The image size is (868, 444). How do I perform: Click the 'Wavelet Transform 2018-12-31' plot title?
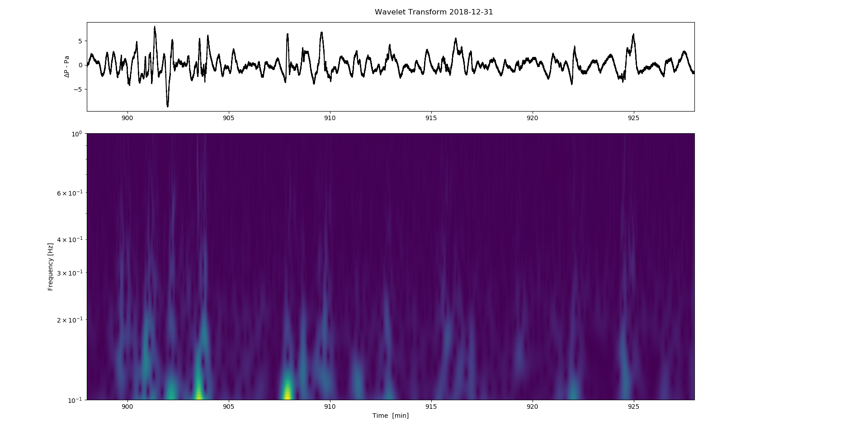(x=434, y=12)
